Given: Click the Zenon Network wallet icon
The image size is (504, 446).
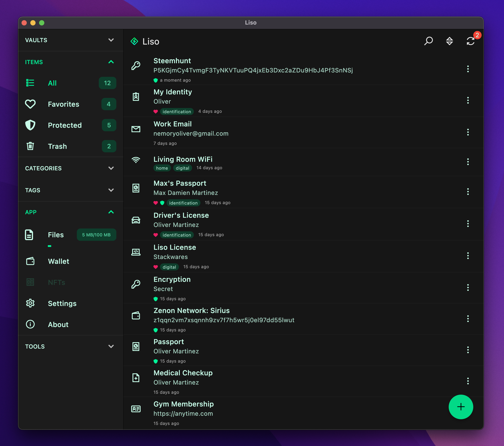Looking at the screenshot, I should (136, 315).
